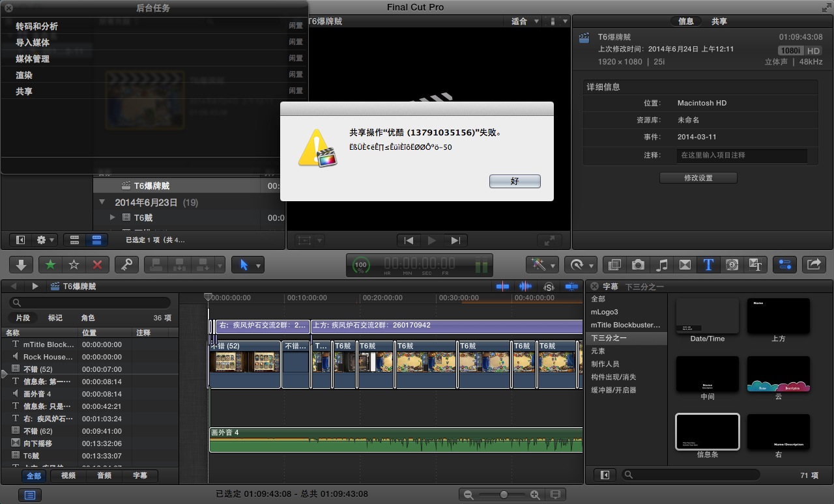Screen dimensions: 834x504
Task: Expand the T6贼 clip row
Action: (113, 217)
